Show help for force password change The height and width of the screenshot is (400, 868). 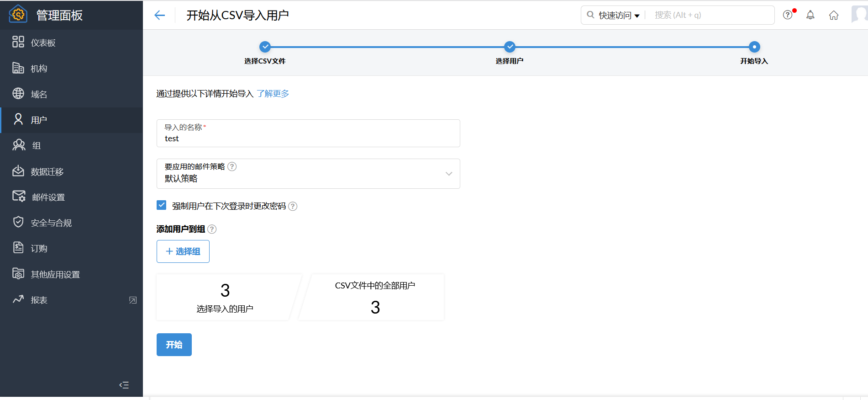pos(293,206)
